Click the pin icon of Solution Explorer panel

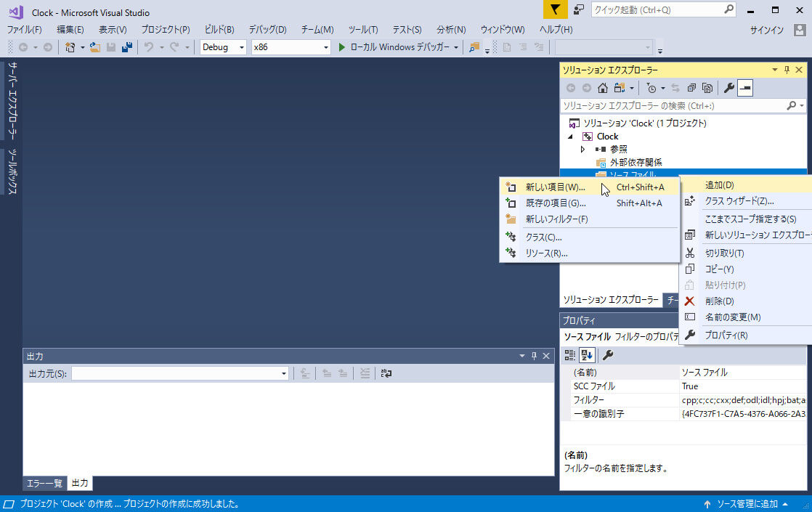pos(787,70)
